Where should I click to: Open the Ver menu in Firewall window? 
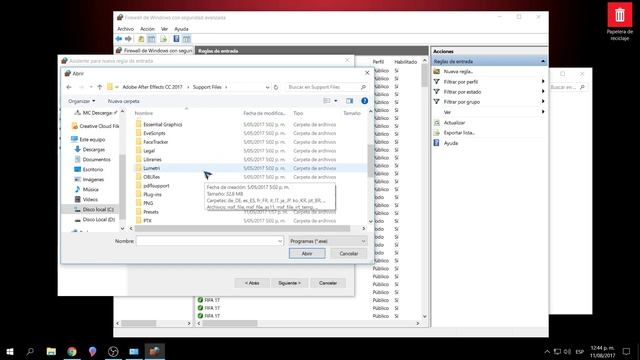coord(164,29)
